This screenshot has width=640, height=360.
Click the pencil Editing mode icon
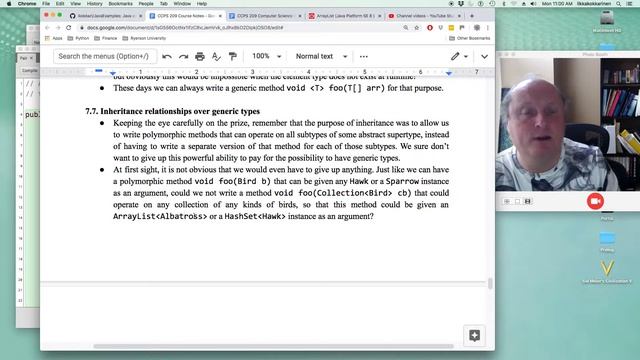pyautogui.click(x=455, y=56)
